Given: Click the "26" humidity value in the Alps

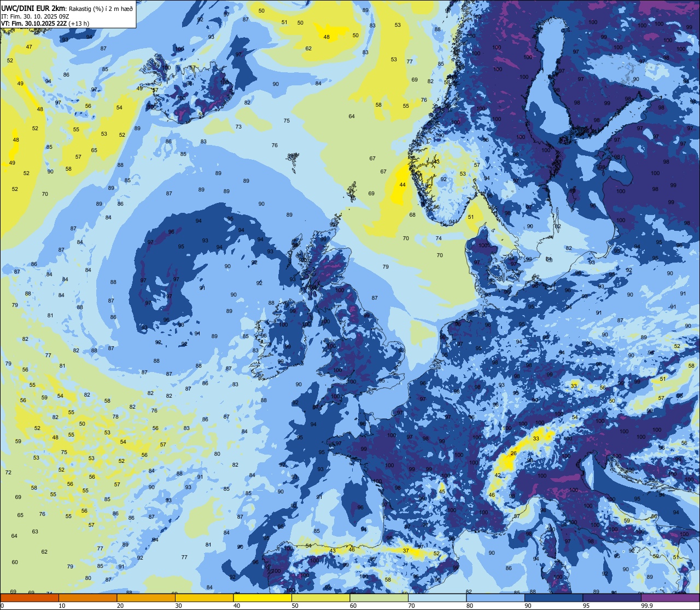Looking at the screenshot, I should (x=514, y=454).
